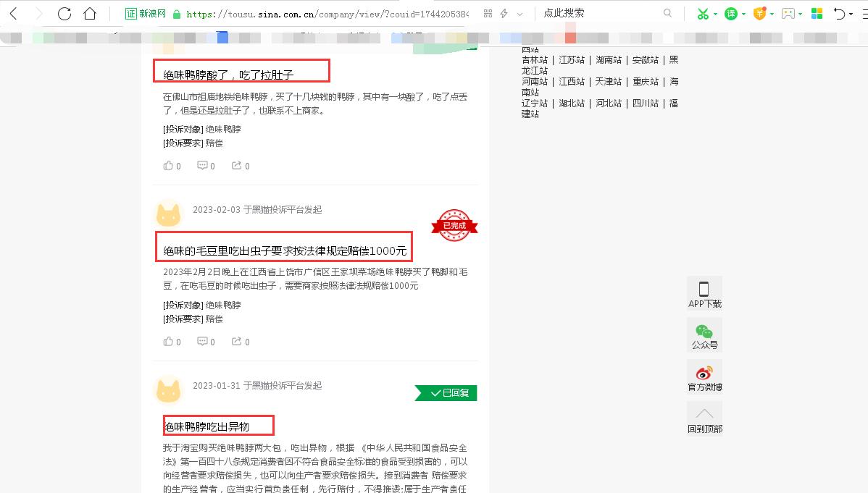Open the 四川站 station link
Screen dimensions: 868x493
click(x=646, y=103)
